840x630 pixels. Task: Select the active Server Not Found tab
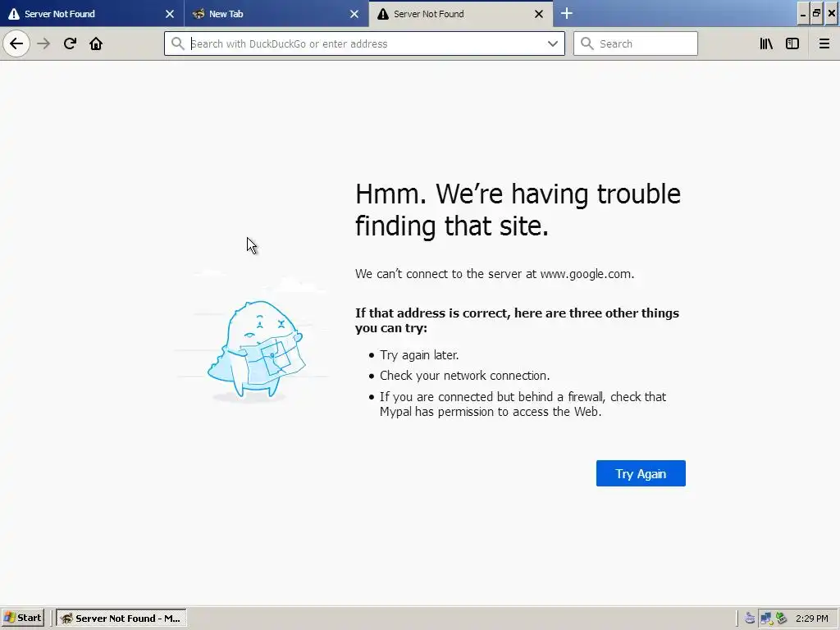(x=461, y=14)
